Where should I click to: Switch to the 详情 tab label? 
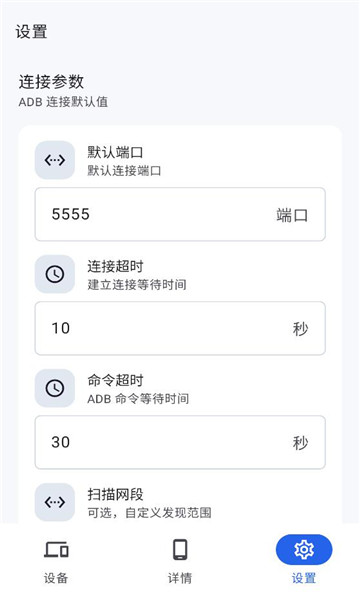(x=180, y=578)
